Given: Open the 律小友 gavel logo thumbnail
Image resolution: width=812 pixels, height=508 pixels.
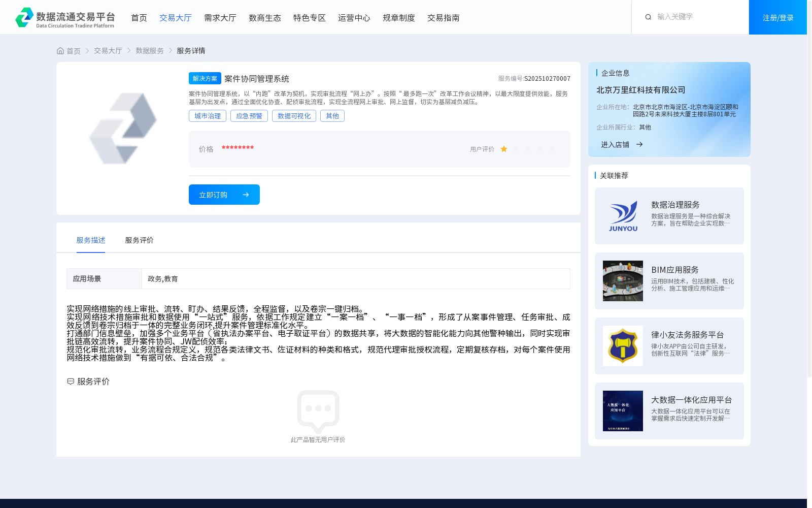Looking at the screenshot, I should (x=623, y=346).
